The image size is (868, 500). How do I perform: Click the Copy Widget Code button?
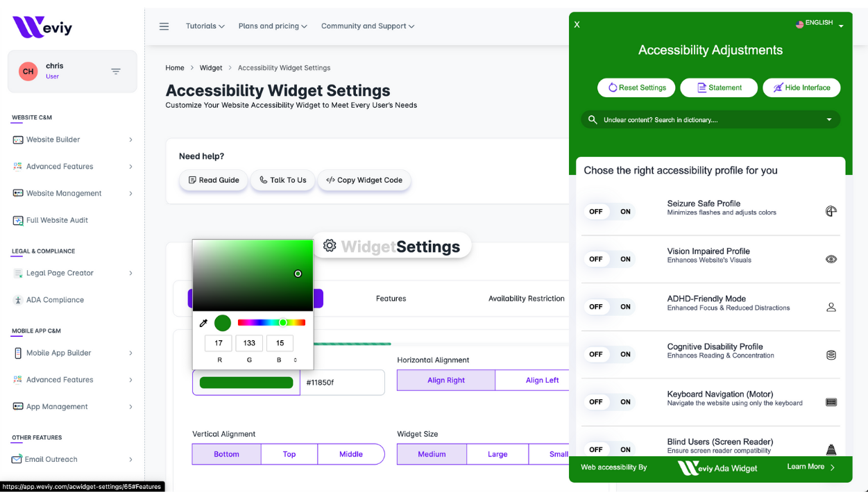[364, 180]
